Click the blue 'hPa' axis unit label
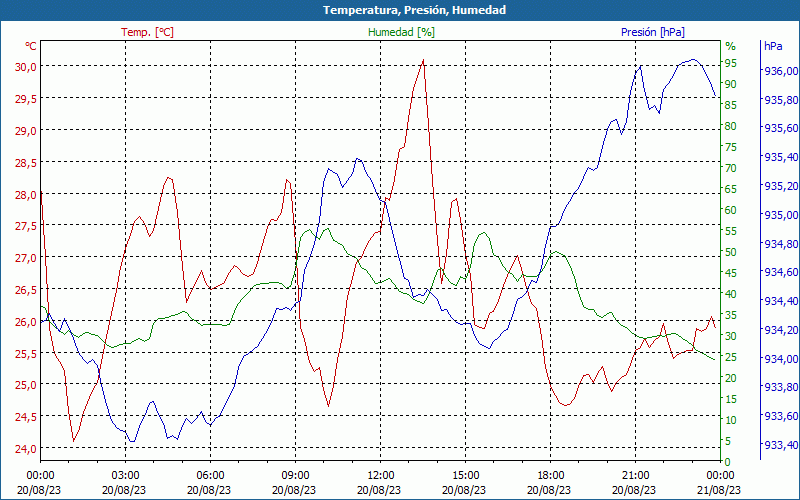 (x=773, y=46)
